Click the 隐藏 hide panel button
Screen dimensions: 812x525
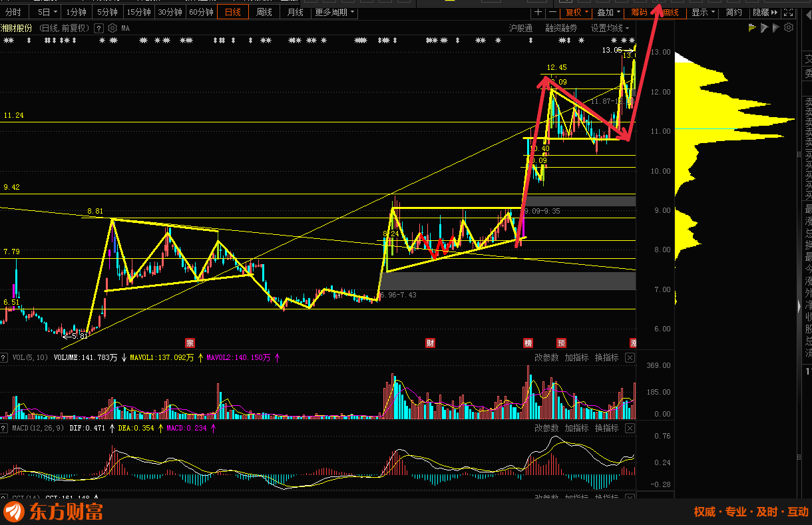pyautogui.click(x=765, y=12)
